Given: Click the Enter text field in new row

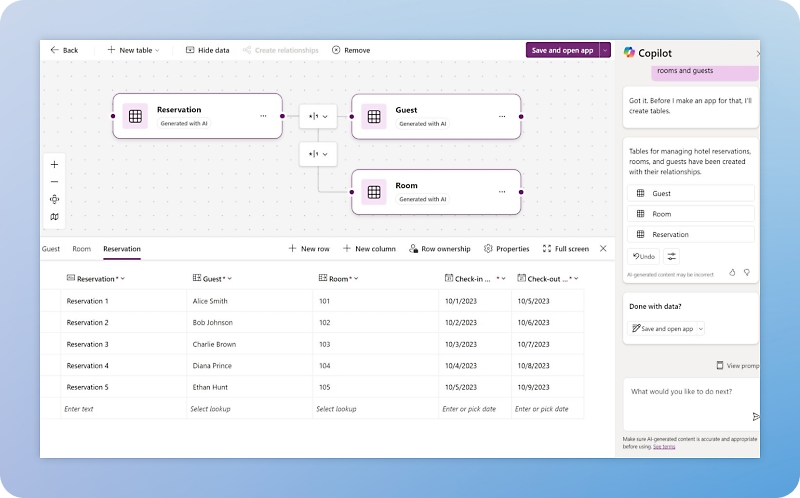Looking at the screenshot, I should point(123,409).
